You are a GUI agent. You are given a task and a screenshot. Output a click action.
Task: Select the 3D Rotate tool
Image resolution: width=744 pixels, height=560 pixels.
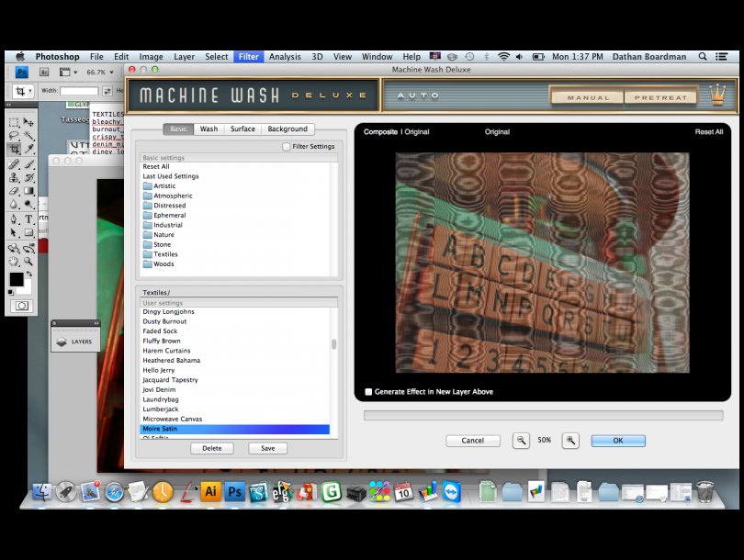(x=14, y=248)
